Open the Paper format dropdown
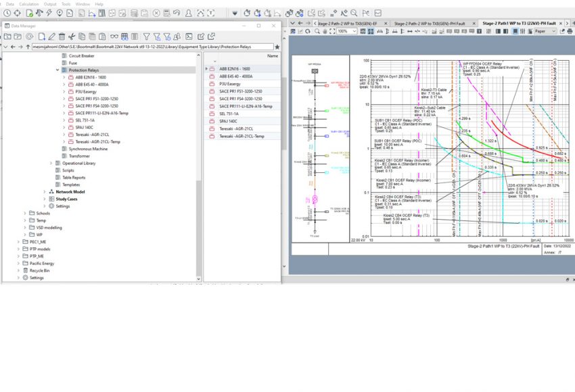 pos(552,31)
